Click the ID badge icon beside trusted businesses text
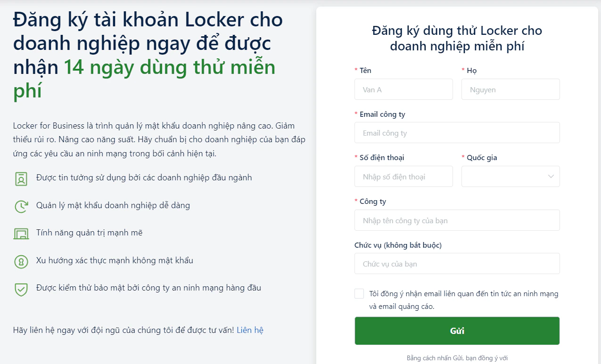The height and width of the screenshot is (364, 601). [21, 178]
